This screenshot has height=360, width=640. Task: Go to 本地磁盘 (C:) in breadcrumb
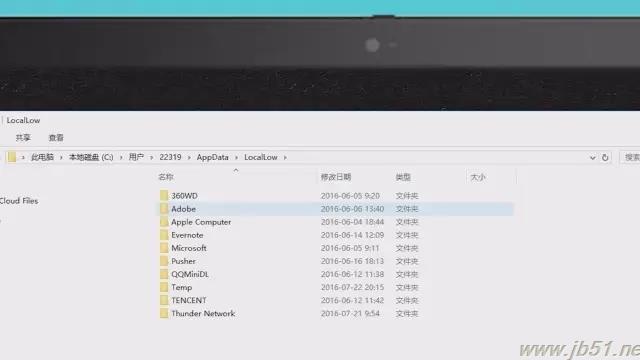tap(91, 157)
